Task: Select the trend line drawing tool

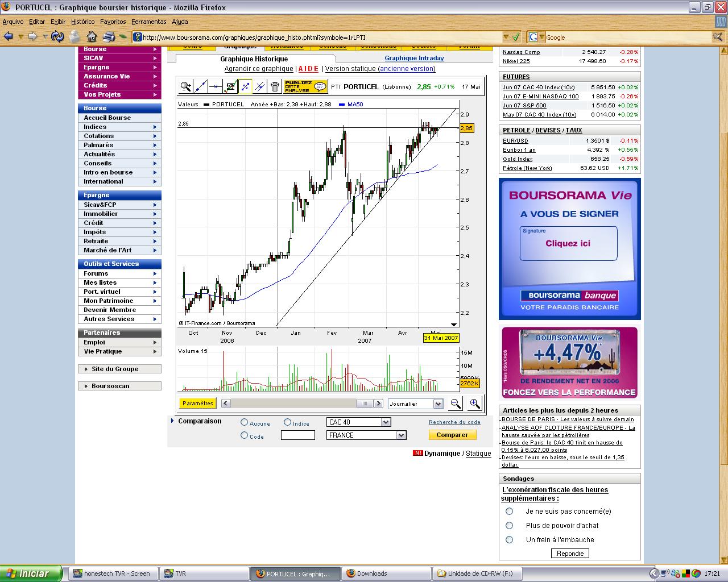Action: (x=200, y=86)
